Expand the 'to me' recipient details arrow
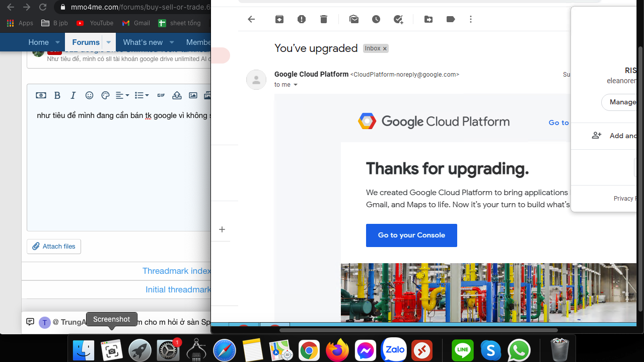Screen dimensions: 644x362 pos(296,85)
